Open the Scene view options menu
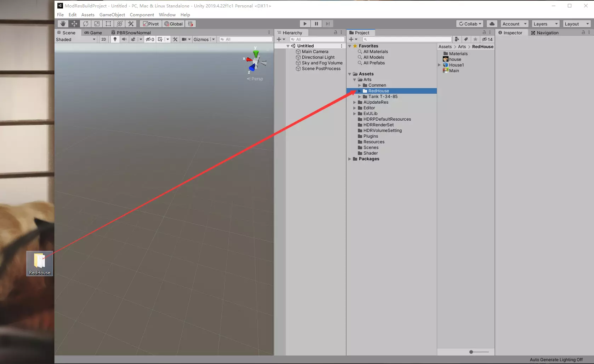Image resolution: width=594 pixels, height=364 pixels. 269,33
